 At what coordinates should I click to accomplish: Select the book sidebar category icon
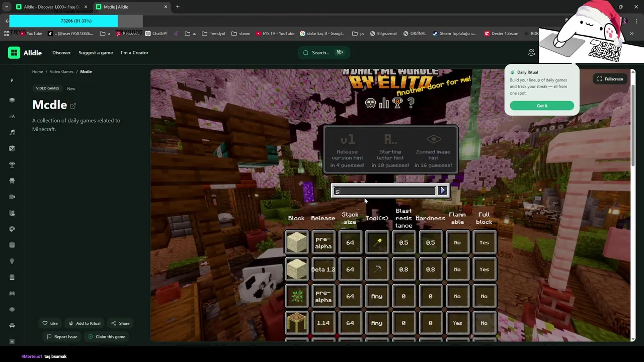[x=12, y=277]
